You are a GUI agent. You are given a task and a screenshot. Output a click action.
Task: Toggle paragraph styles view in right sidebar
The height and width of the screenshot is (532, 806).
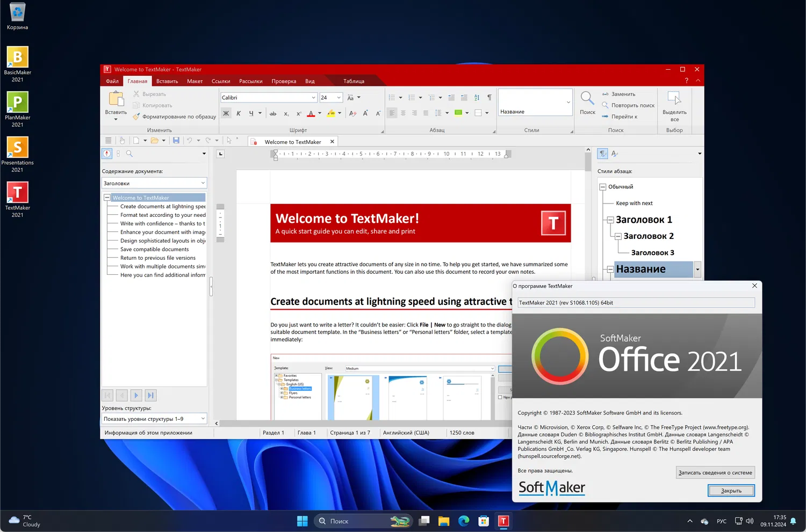[x=603, y=154]
